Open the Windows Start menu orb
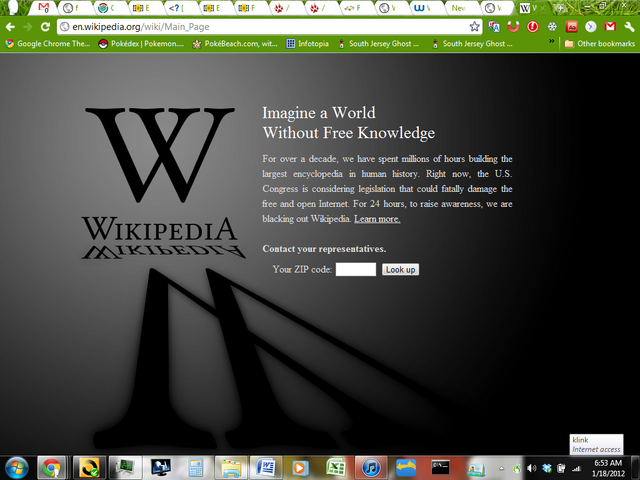 tap(16, 468)
